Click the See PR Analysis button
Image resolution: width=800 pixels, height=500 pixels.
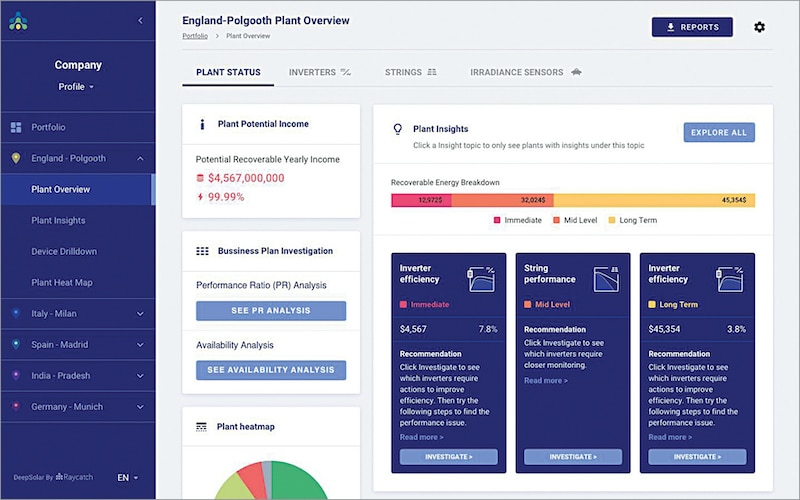tap(271, 311)
